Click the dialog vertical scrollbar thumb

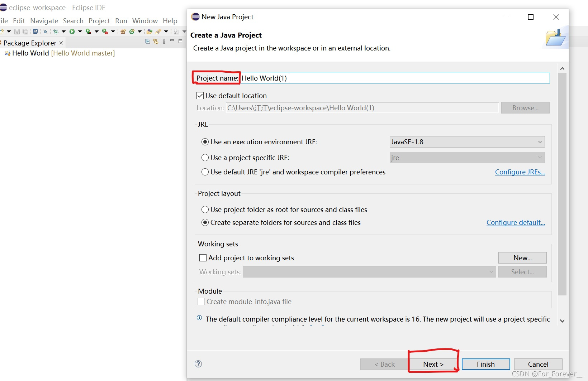pyautogui.click(x=562, y=184)
